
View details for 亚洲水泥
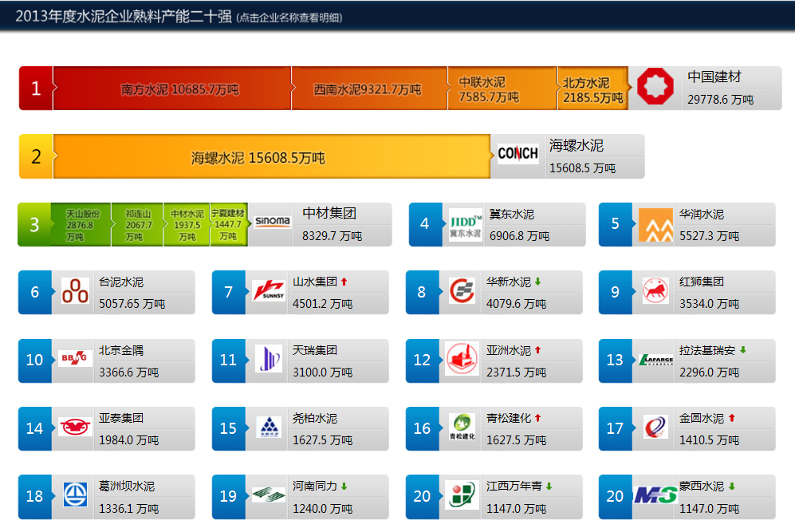coord(509,350)
